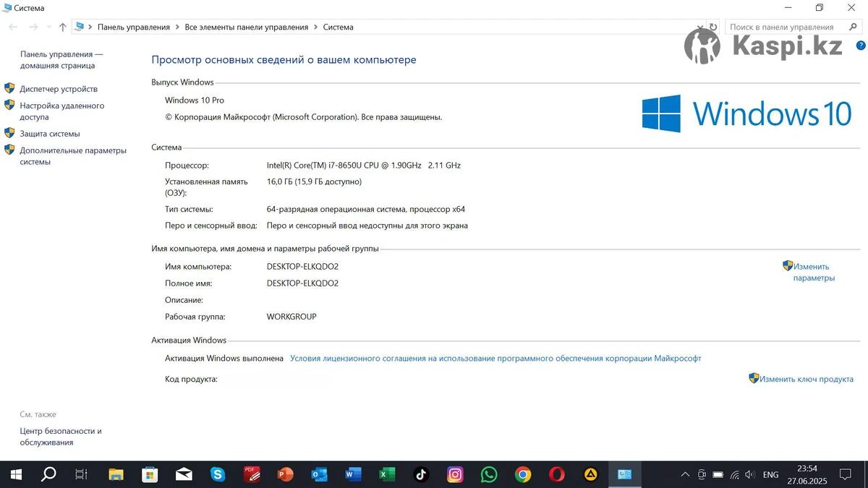Launch Skype from the taskbar
The width and height of the screenshot is (868, 488).
click(x=218, y=475)
